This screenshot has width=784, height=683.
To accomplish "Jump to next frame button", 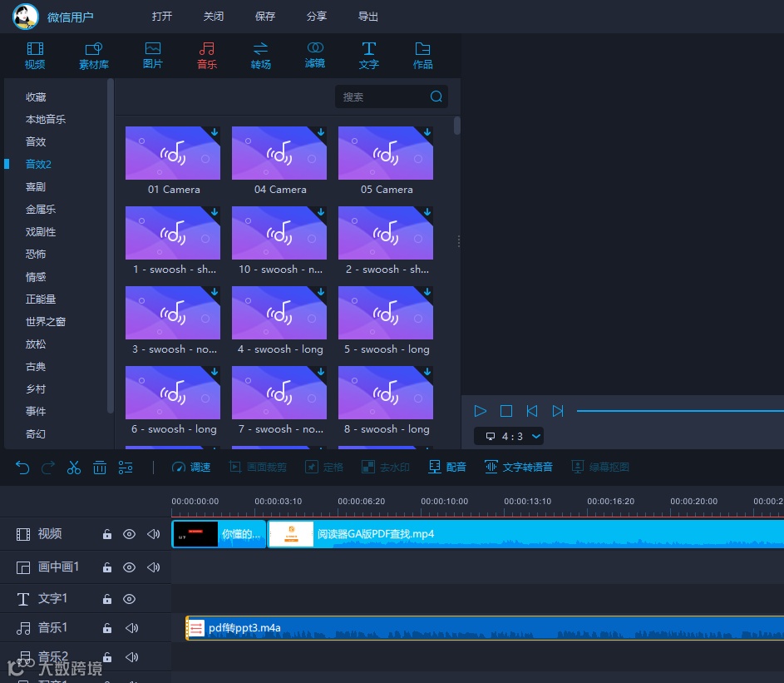I will tap(558, 411).
